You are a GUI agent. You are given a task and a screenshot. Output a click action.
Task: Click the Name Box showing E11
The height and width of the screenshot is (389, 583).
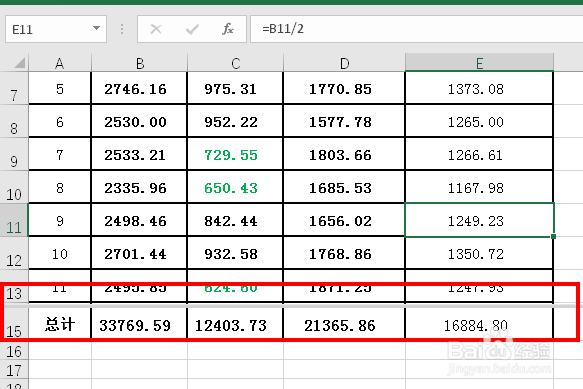point(56,29)
